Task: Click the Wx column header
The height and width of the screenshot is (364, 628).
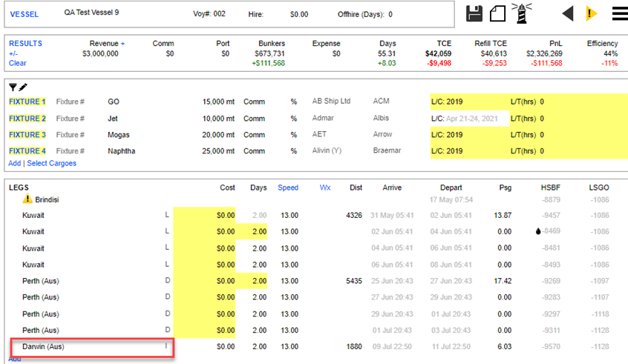Action: tap(325, 188)
